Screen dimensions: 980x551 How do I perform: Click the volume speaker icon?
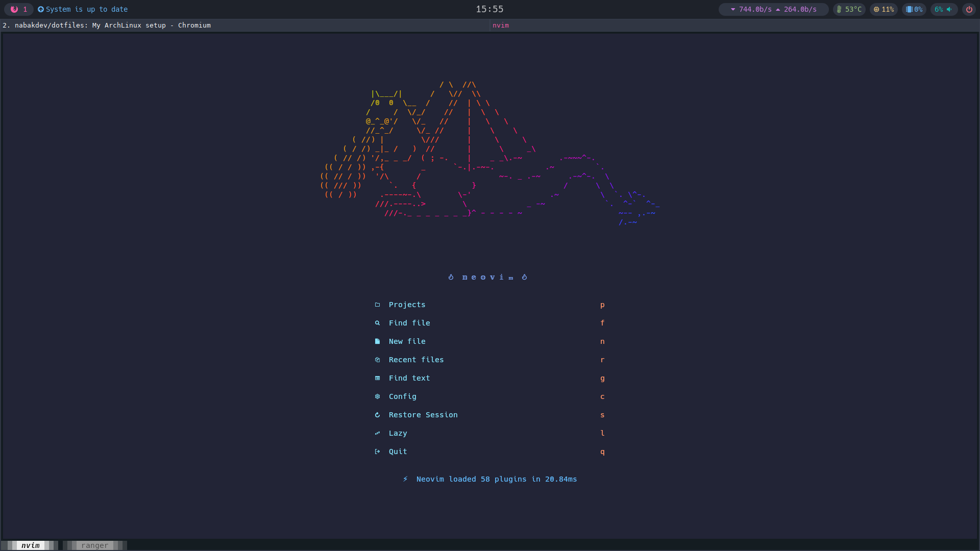click(949, 9)
